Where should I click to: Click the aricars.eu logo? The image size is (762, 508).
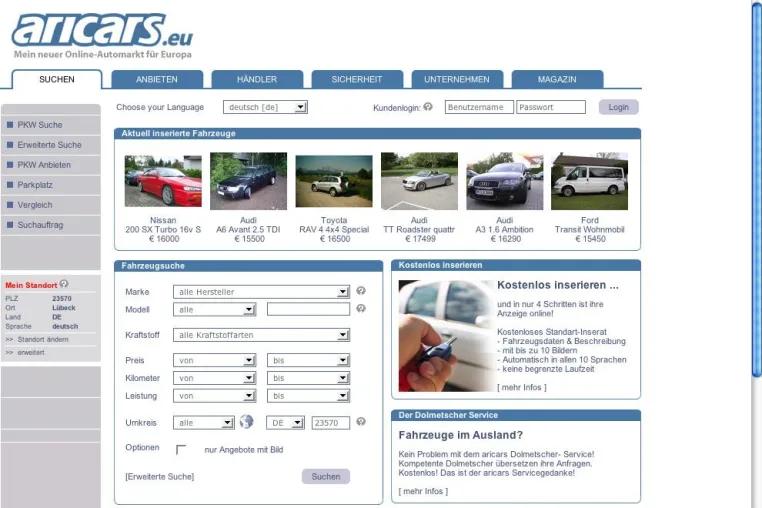coord(103,35)
